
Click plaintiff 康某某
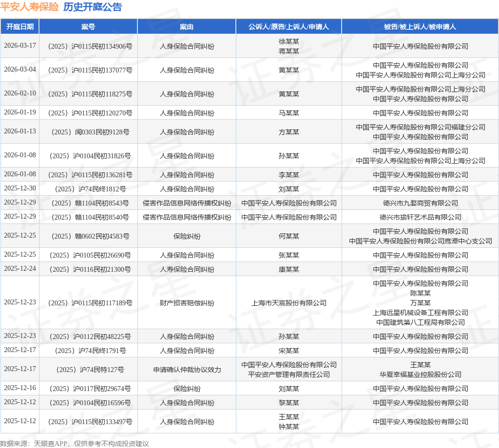pyautogui.click(x=288, y=269)
